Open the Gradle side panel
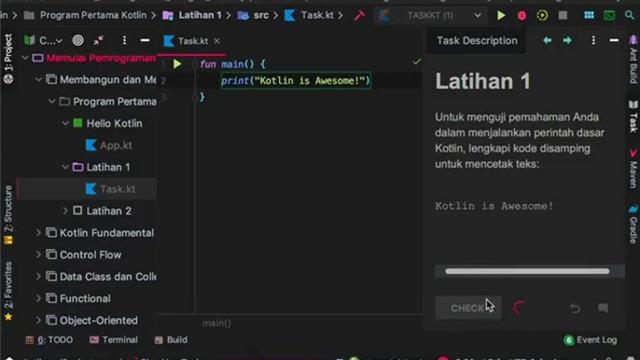 [x=633, y=224]
